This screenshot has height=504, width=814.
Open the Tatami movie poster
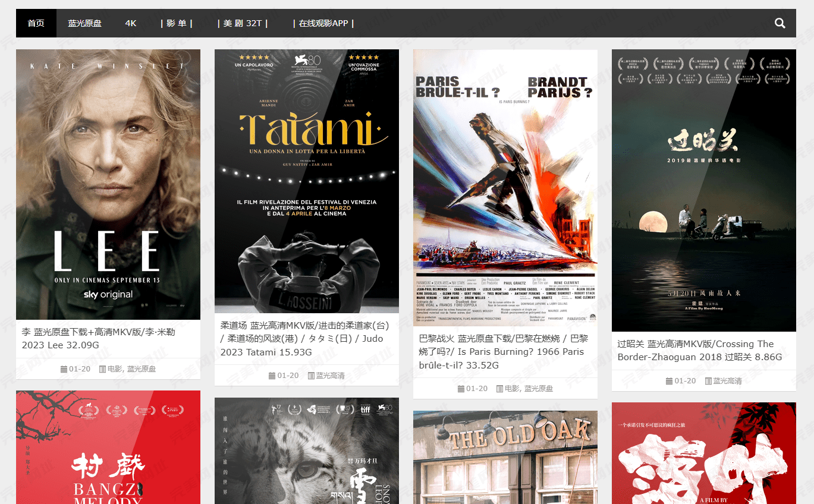[307, 181]
